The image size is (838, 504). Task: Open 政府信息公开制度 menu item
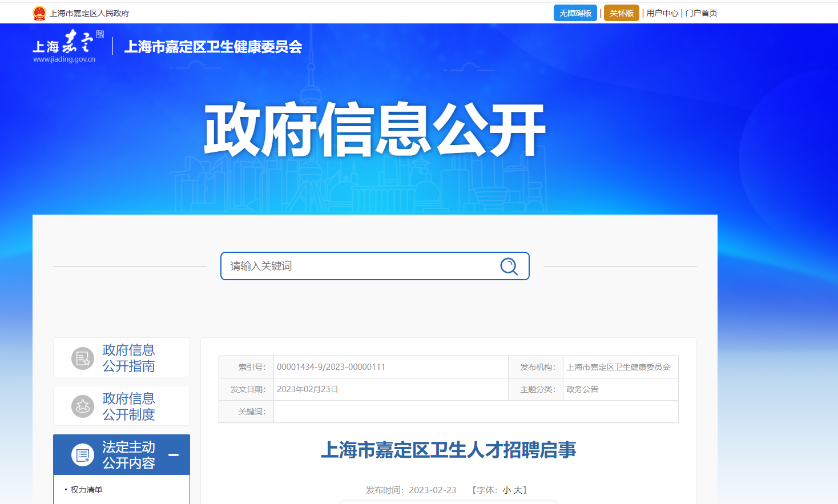[x=128, y=406]
